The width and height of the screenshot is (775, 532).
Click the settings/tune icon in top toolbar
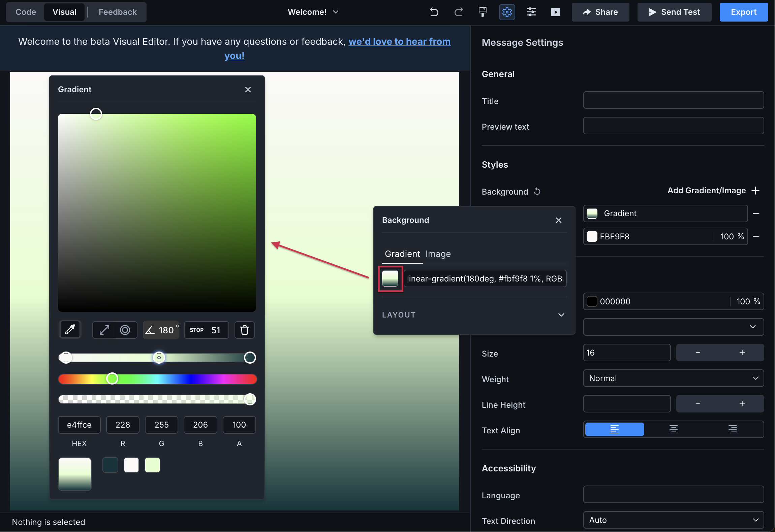531,11
